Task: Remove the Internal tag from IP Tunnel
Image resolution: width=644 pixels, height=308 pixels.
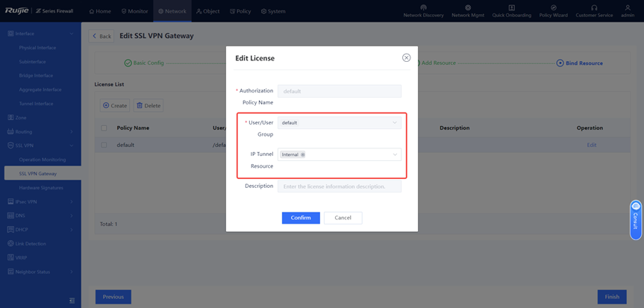Action: click(303, 154)
